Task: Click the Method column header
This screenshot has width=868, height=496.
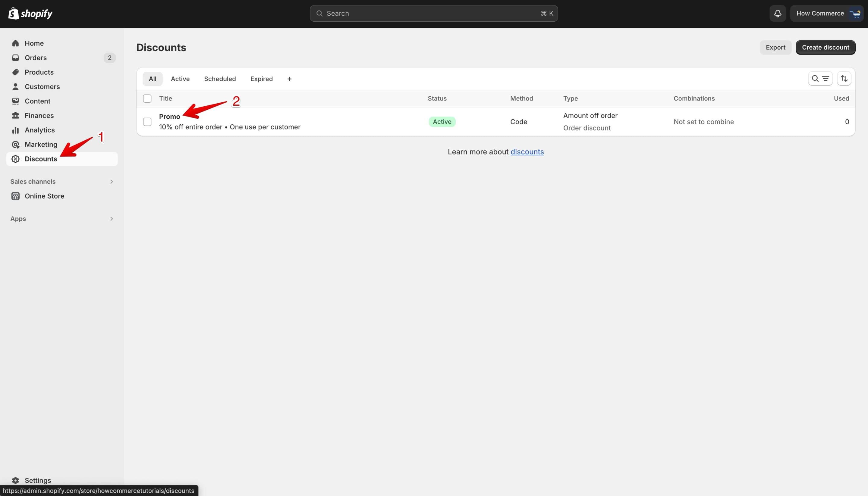Action: click(x=522, y=98)
